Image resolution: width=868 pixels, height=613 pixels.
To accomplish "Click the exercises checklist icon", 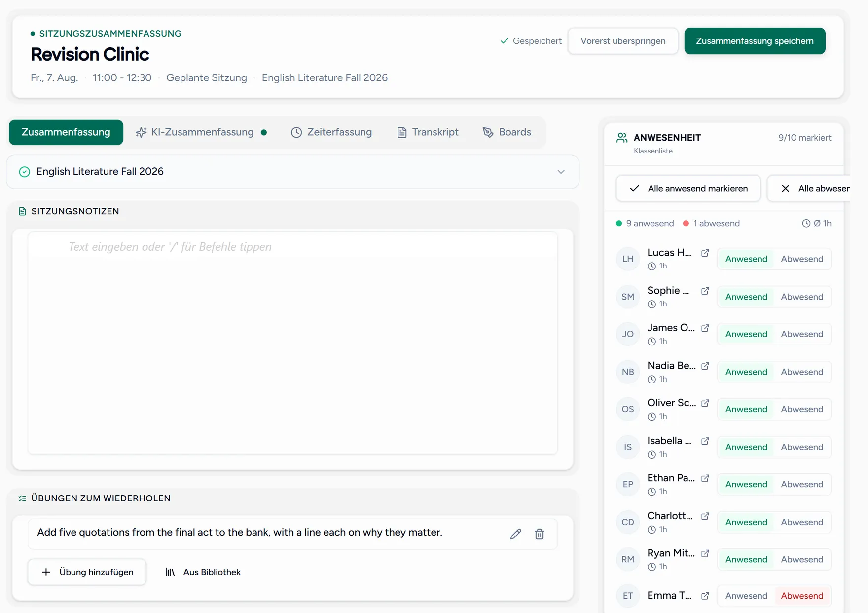I will tap(22, 498).
